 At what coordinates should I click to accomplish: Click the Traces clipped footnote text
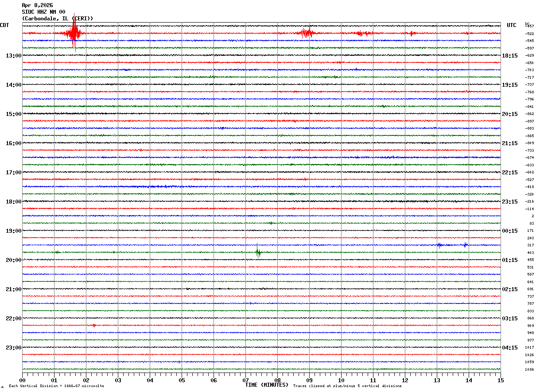coord(347,386)
